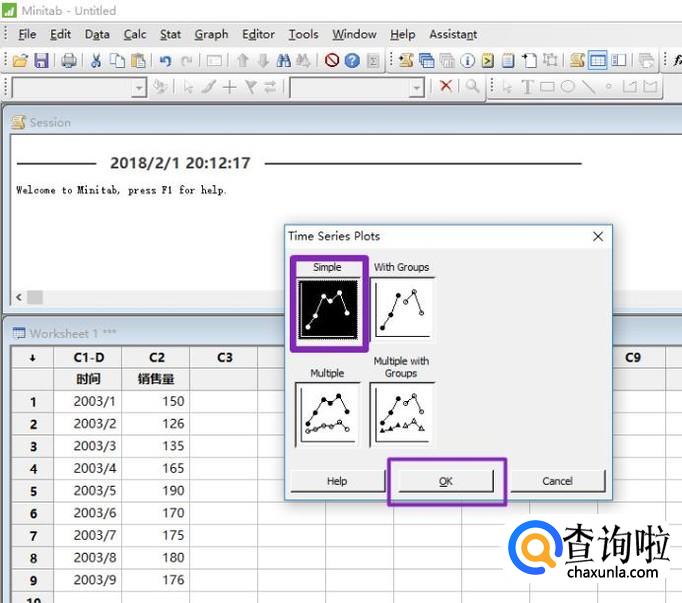
Task: Click the yellow command line editor icon
Action: pos(488,60)
